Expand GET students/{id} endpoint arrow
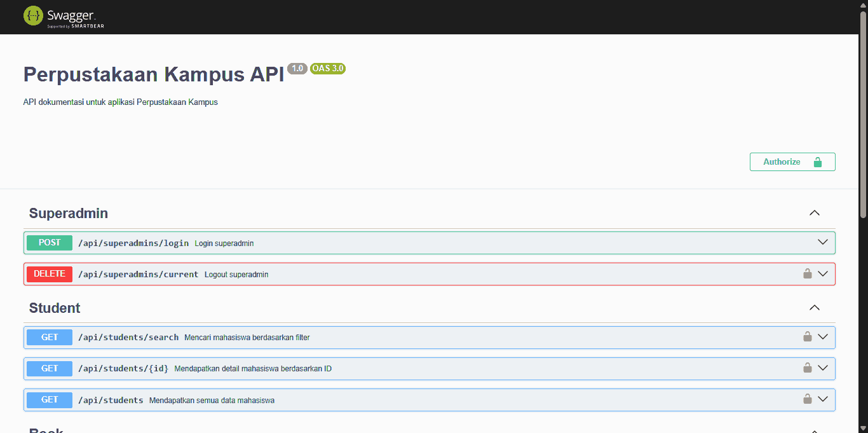The height and width of the screenshot is (433, 868). (823, 368)
